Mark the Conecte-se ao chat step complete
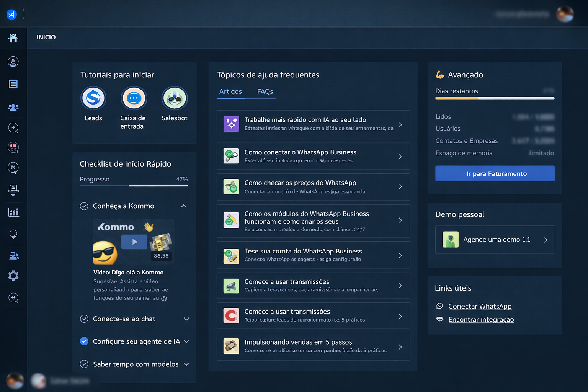 point(84,318)
